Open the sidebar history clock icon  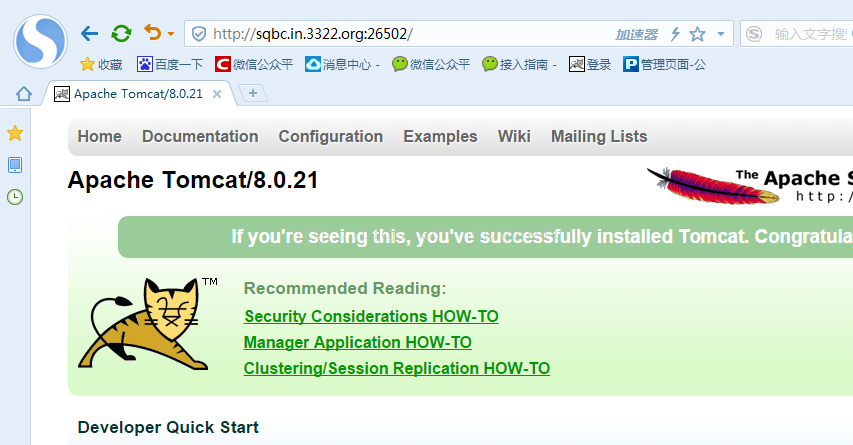click(15, 197)
